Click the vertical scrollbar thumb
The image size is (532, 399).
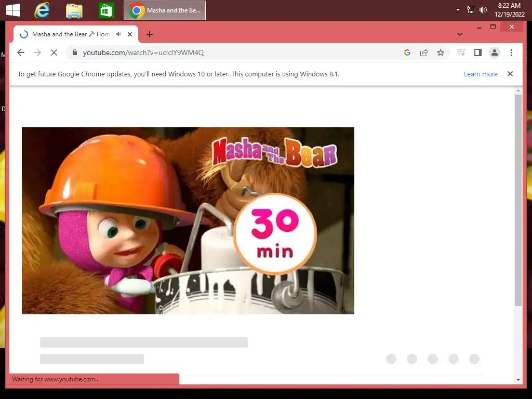point(518,200)
